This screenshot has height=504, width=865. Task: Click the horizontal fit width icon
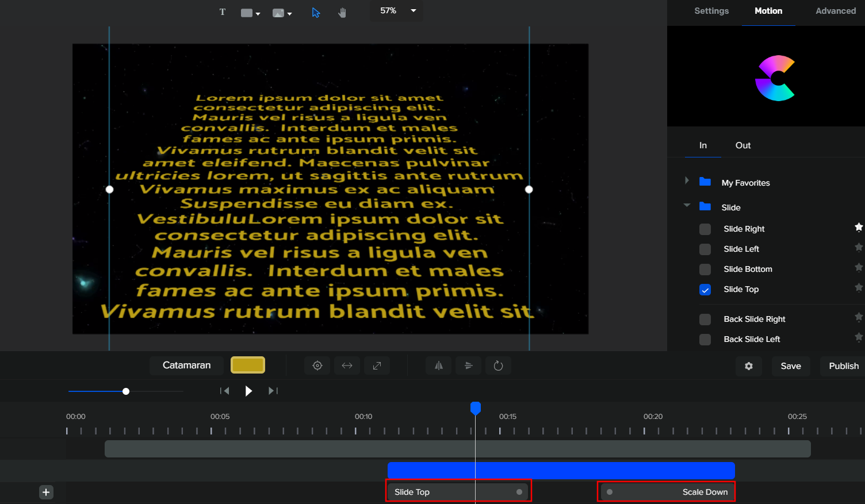click(x=347, y=366)
